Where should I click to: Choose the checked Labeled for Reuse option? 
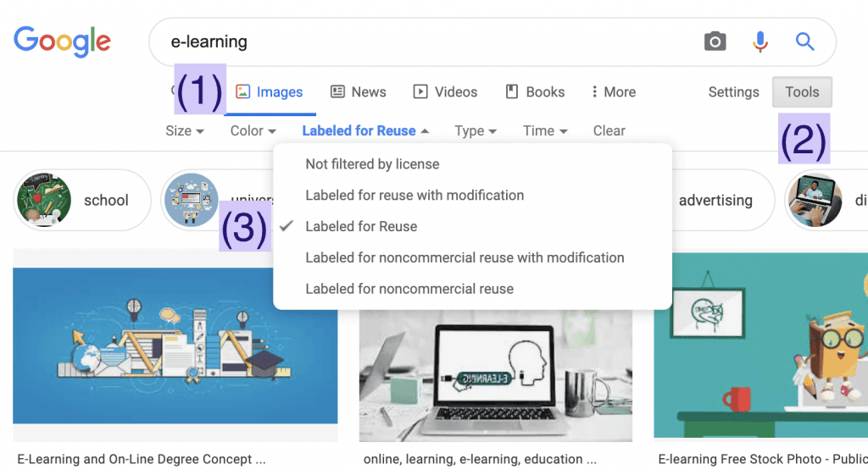pyautogui.click(x=361, y=227)
